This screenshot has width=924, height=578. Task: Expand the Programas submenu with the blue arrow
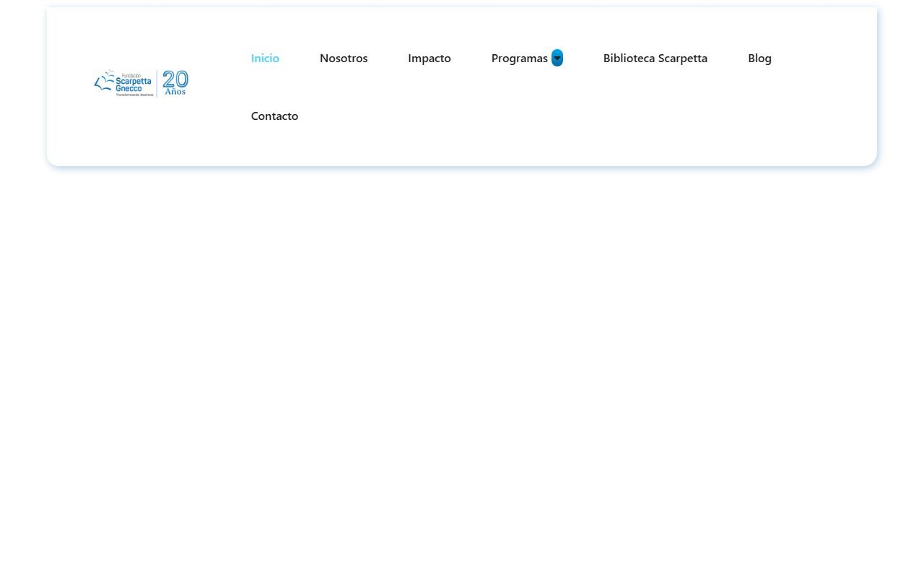(557, 58)
